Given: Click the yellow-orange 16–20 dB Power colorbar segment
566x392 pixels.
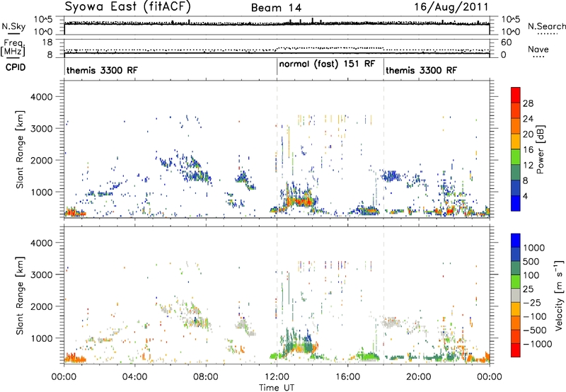Looking at the screenshot, I should tap(516, 141).
